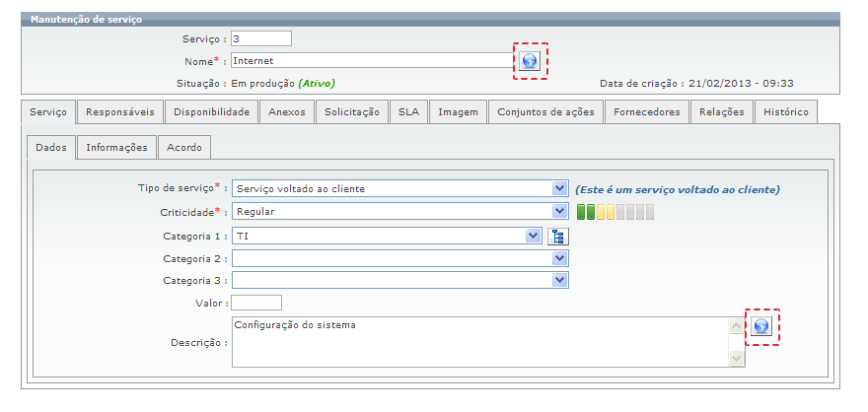Click the Descrição scrollbar up arrow
This screenshot has width=868, height=412.
(x=736, y=326)
